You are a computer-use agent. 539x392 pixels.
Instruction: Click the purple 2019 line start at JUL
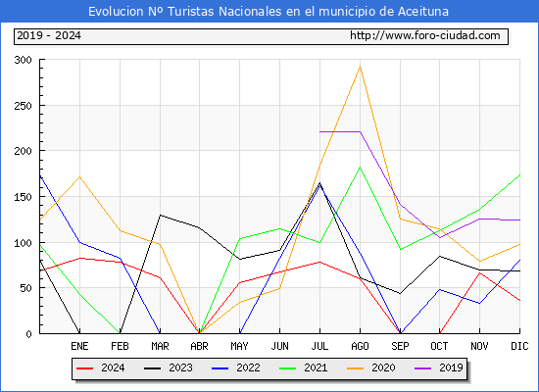click(x=320, y=131)
